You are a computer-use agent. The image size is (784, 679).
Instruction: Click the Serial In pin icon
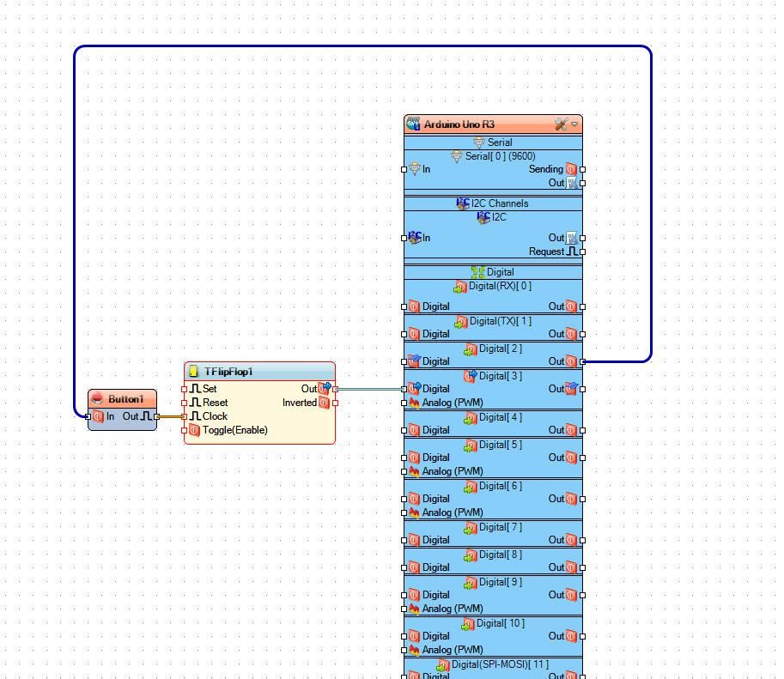[x=415, y=169]
